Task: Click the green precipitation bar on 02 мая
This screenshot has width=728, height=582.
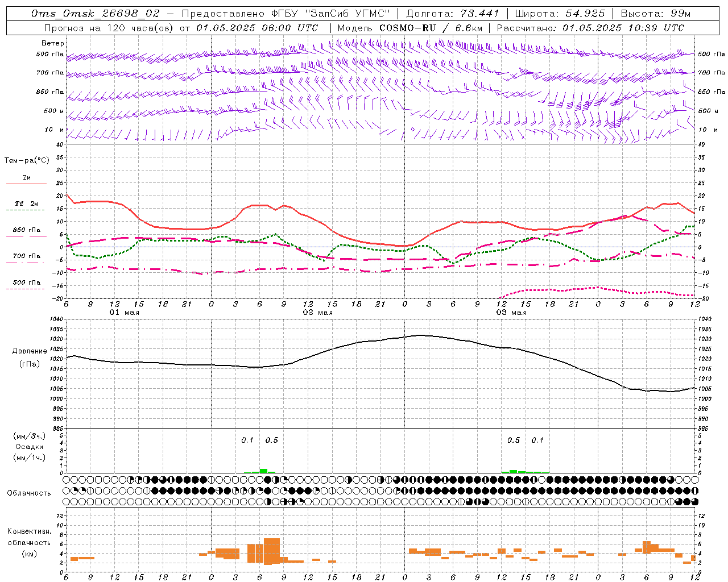Action: click(x=263, y=471)
